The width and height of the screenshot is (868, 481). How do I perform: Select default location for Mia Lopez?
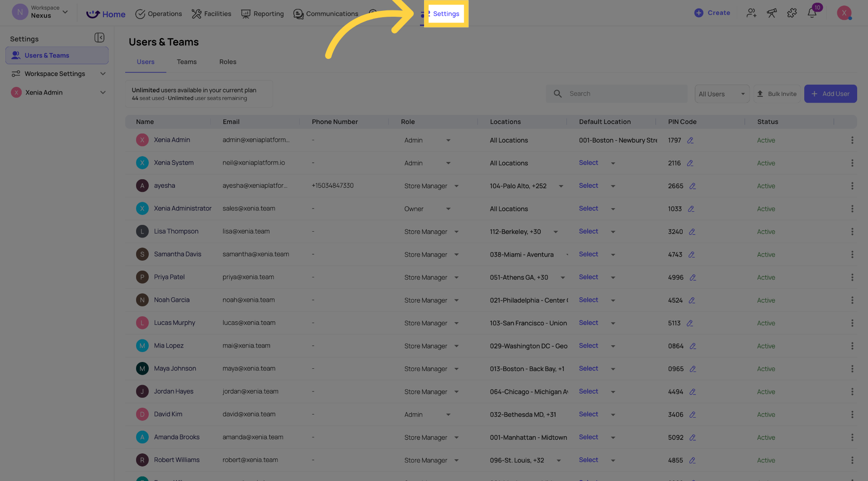[x=597, y=346]
